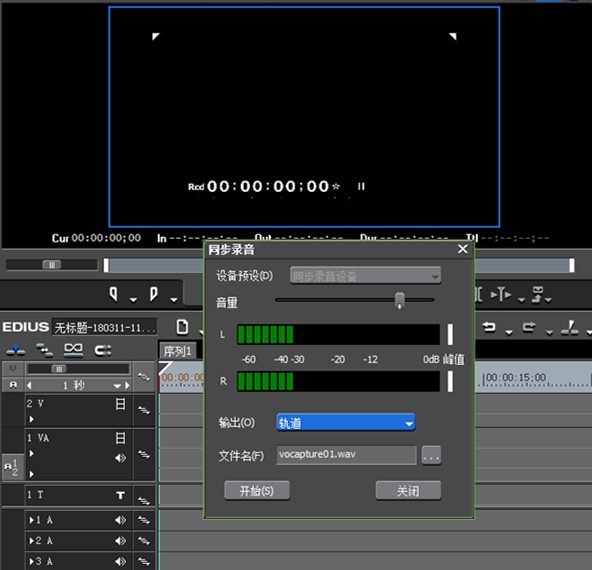
Task: Click the redo arrow icon
Action: point(529,327)
